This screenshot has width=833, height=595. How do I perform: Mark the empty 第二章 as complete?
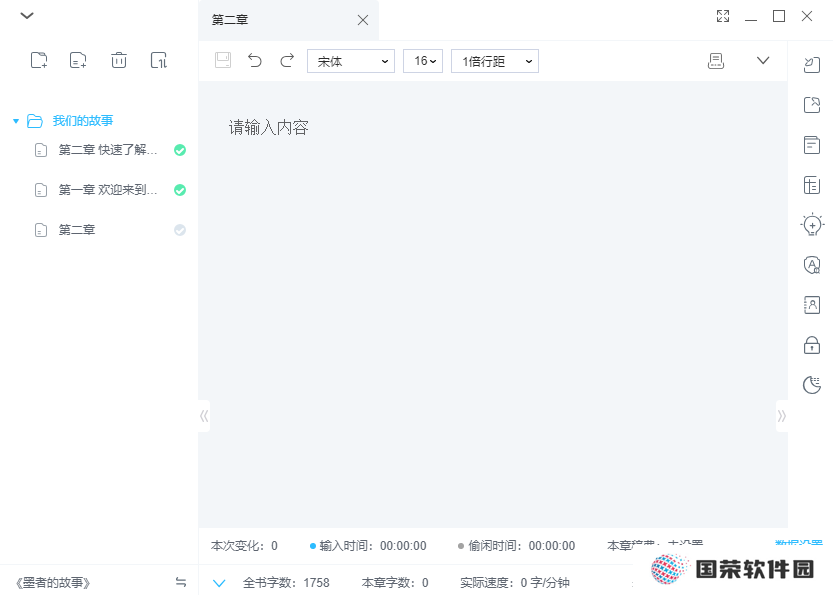coord(180,230)
